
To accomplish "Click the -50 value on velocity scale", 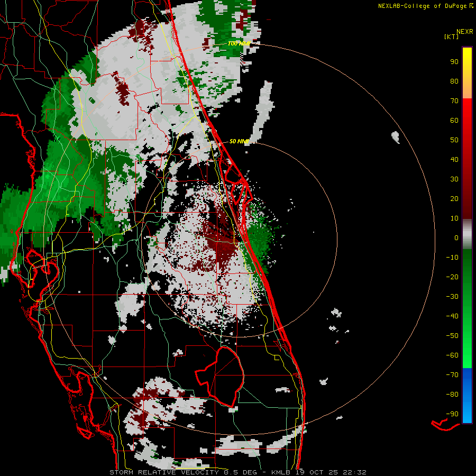I will (x=452, y=336).
